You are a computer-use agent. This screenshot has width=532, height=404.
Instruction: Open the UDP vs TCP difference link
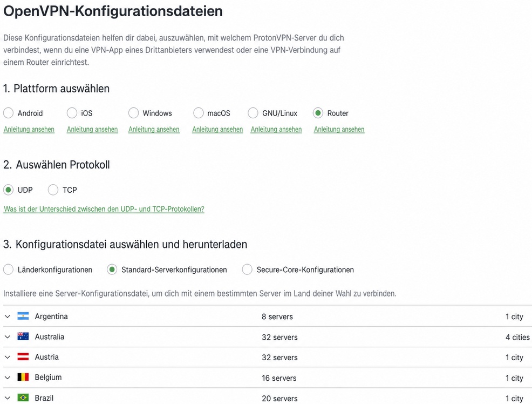pos(104,209)
